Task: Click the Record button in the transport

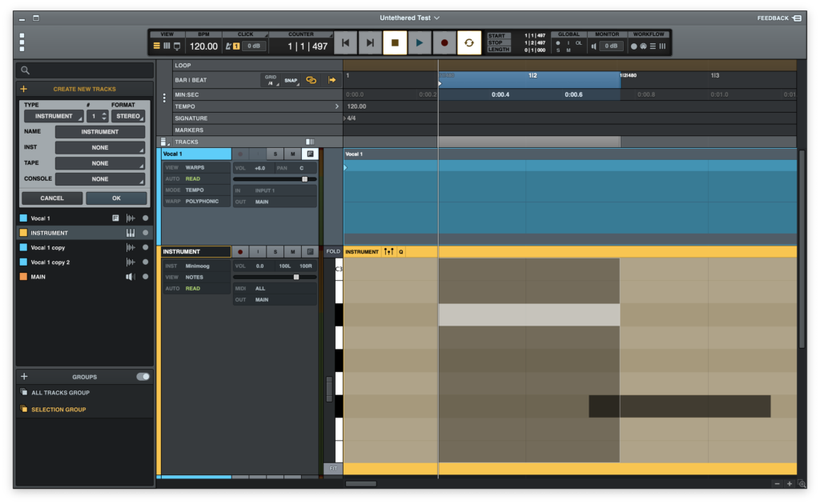Action: [x=444, y=42]
